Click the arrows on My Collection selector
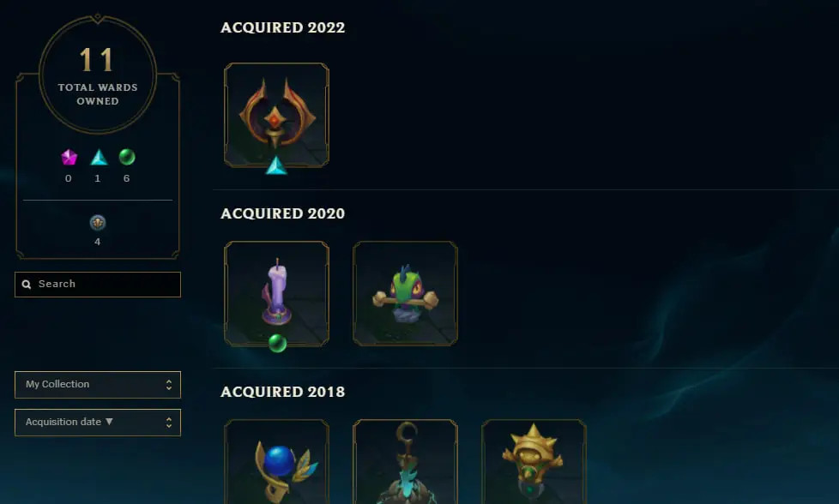Viewport: 839px width, 504px height. (x=168, y=385)
